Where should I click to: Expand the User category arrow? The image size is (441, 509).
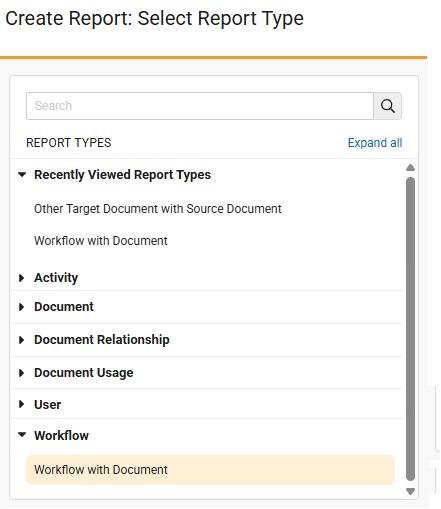[22, 404]
